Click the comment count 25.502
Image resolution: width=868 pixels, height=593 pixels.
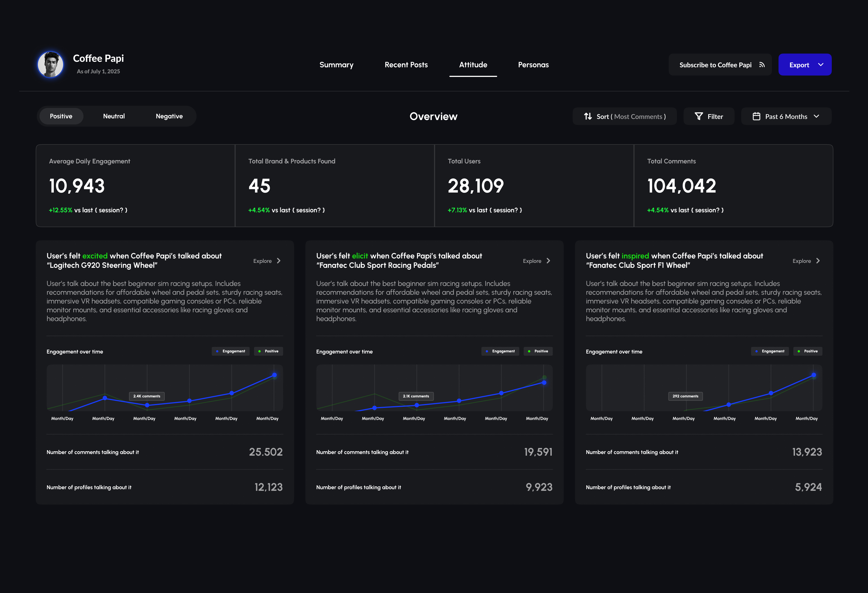265,452
